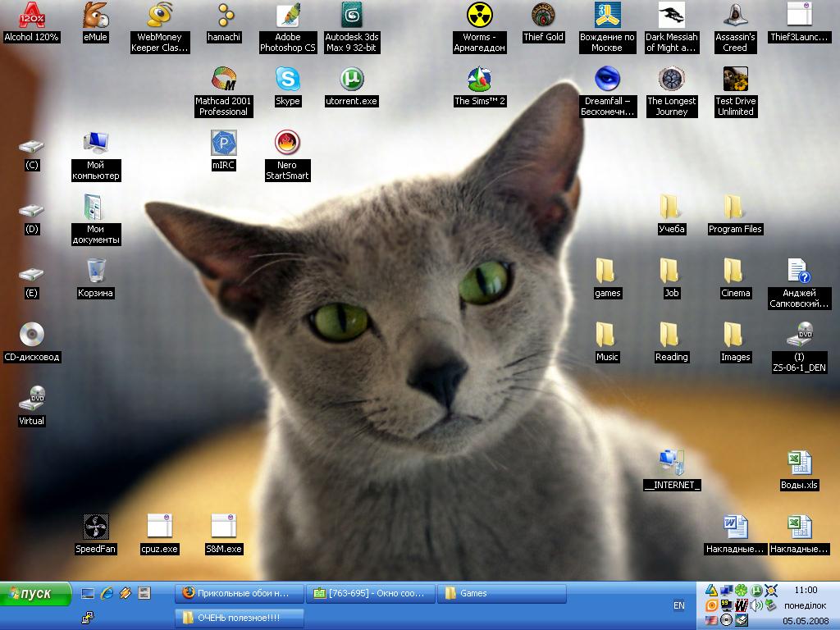Open the Alcohol 120% desktop icon
This screenshot has width=840, height=630.
click(x=32, y=16)
